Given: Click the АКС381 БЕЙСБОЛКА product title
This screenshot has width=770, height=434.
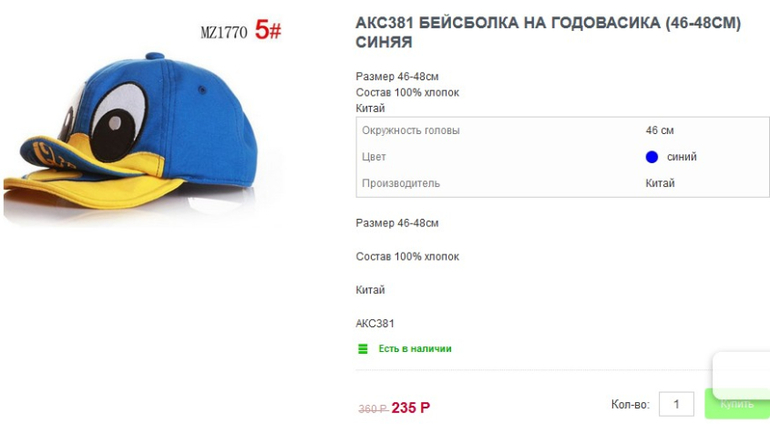Looking at the screenshot, I should (x=548, y=32).
